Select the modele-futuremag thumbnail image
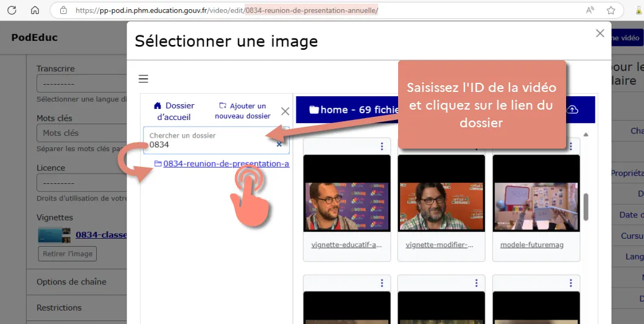 536,193
